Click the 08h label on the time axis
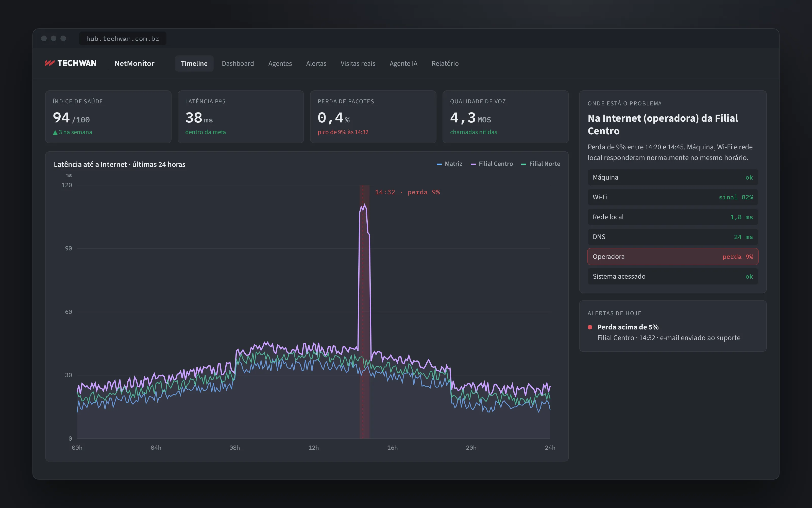This screenshot has width=812, height=508. pos(234,448)
